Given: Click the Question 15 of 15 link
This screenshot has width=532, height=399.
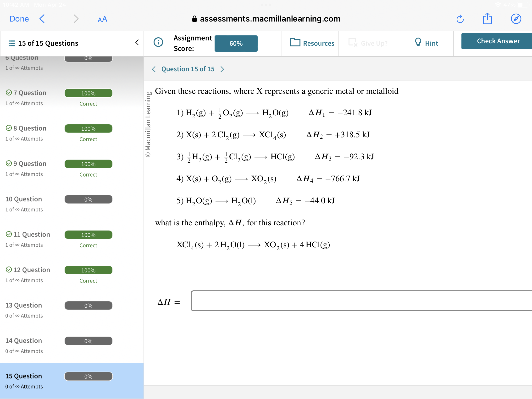Looking at the screenshot, I should tap(188, 69).
